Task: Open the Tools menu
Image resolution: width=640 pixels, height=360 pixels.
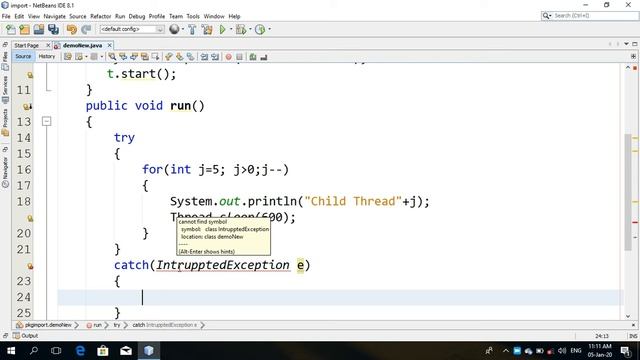Action: (x=193, y=16)
